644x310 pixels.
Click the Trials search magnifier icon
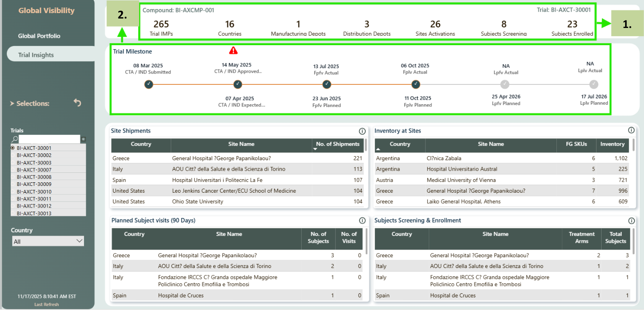15,139
